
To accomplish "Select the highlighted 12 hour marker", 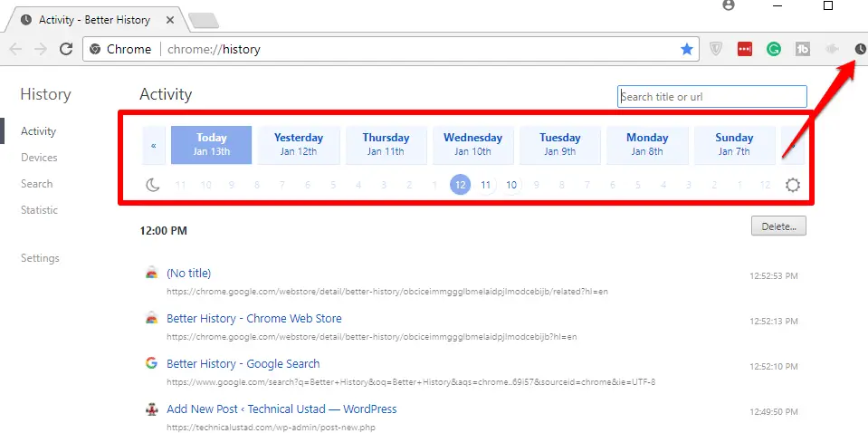I will click(x=460, y=185).
